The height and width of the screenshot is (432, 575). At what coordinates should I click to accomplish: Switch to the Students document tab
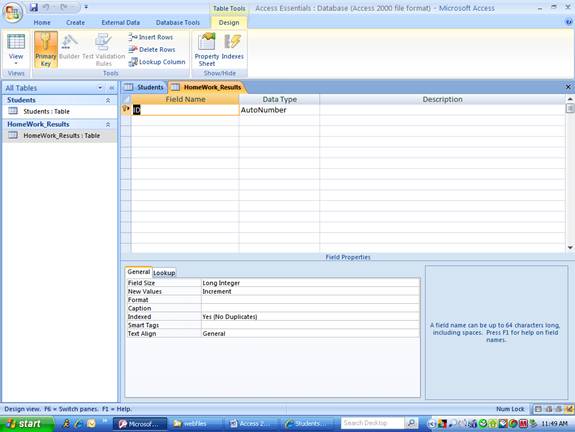(144, 87)
